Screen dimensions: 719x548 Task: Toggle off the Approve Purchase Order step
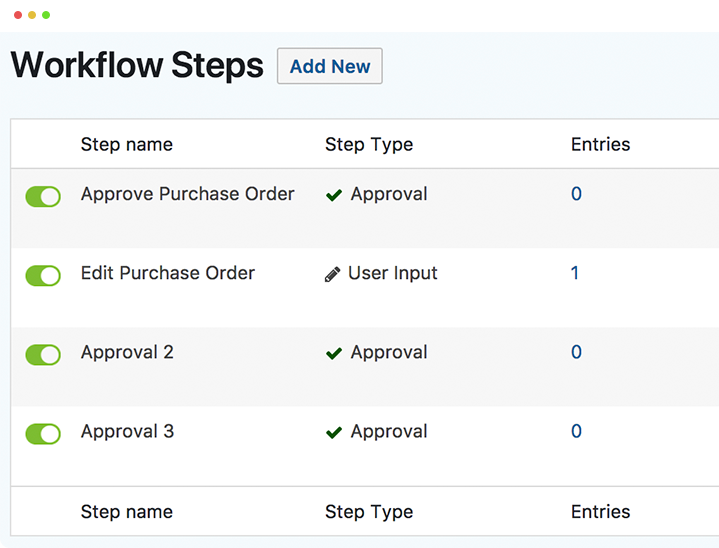[43, 196]
